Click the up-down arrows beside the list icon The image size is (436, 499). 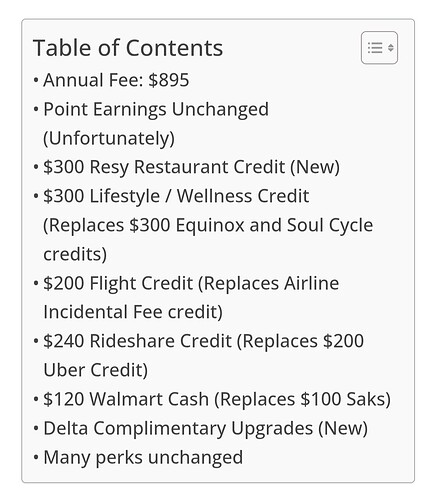391,48
